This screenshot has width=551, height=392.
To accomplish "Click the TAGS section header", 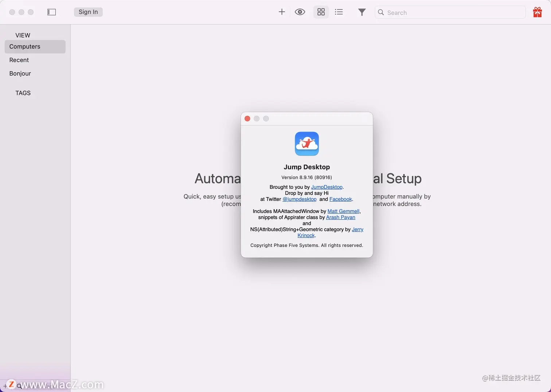I will click(x=23, y=93).
